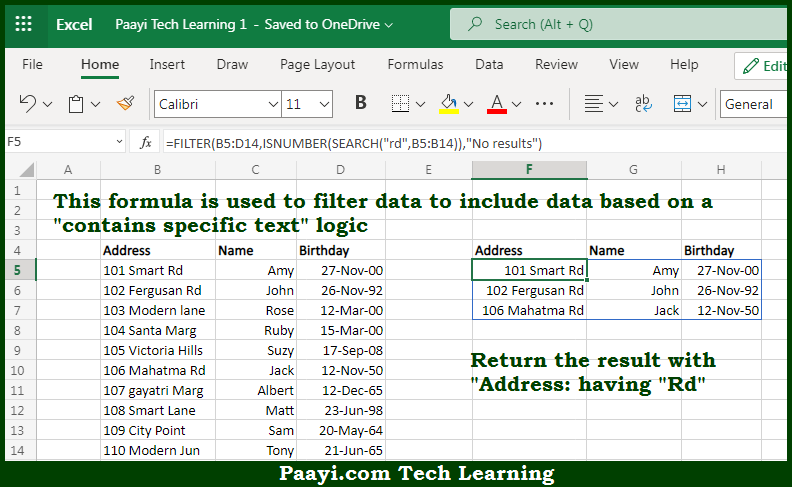Select source cell 106 Mahatma Rd in column B

(158, 370)
